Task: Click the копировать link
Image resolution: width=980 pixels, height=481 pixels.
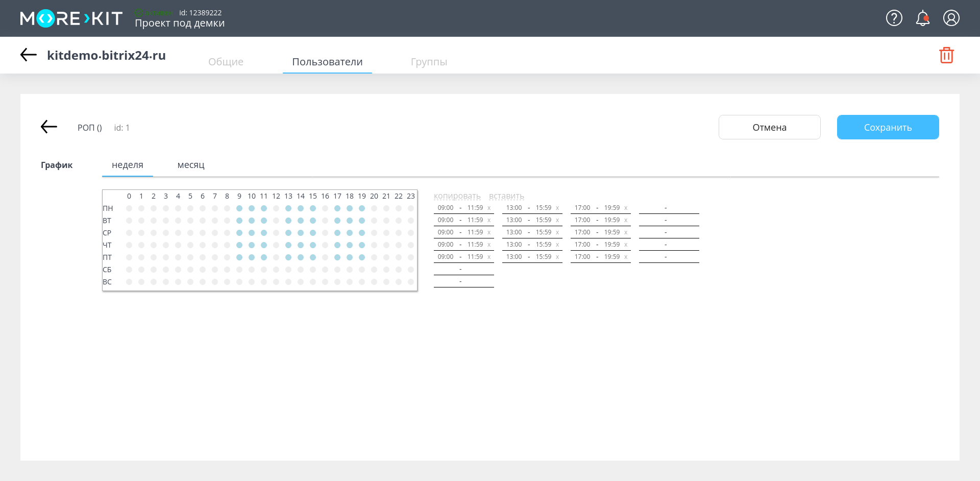Action: click(x=457, y=196)
